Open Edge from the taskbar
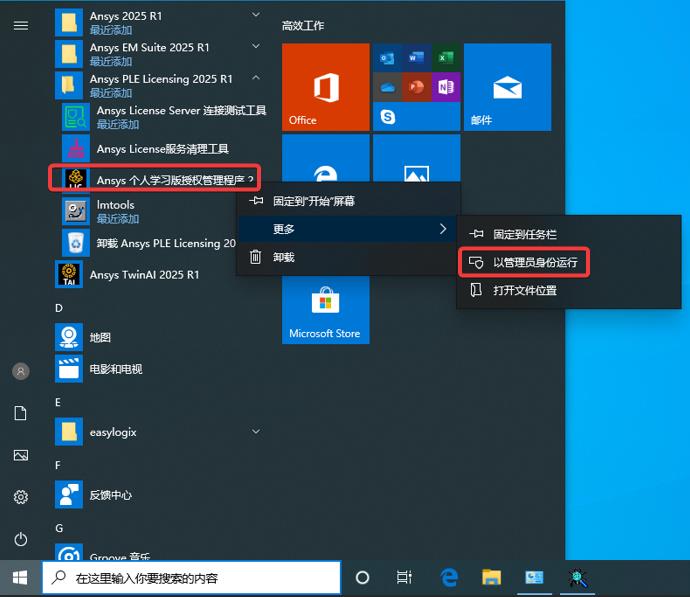This screenshot has height=597, width=690. (448, 577)
